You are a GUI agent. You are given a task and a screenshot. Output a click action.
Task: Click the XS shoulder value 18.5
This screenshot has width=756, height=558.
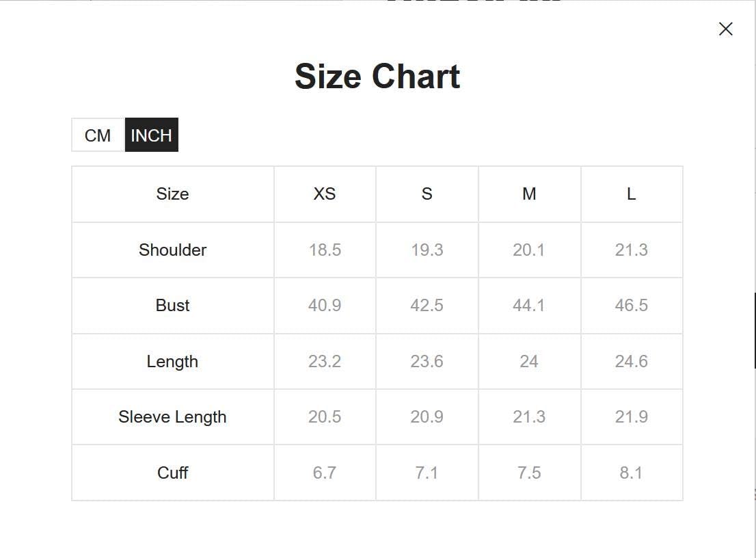(325, 250)
